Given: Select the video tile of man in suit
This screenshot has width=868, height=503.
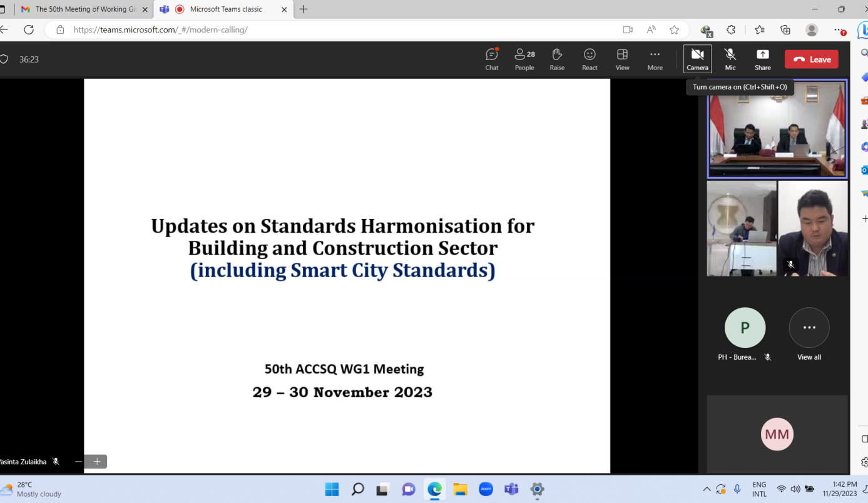Looking at the screenshot, I should click(813, 228).
